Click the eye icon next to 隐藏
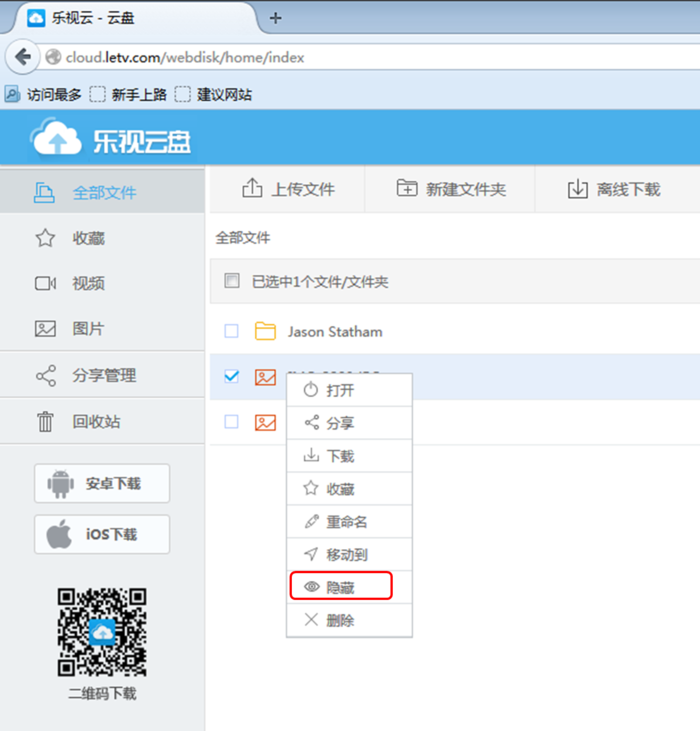This screenshot has height=731, width=700. coord(312,586)
